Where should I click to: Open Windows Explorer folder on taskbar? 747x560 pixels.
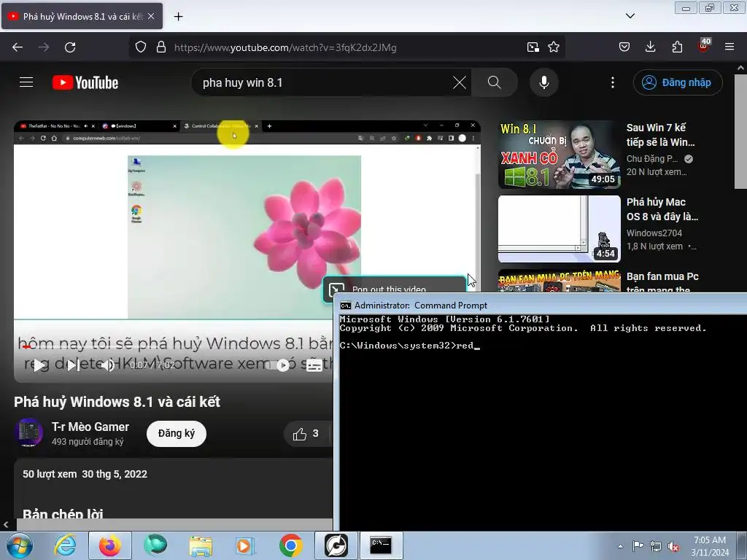[x=201, y=545]
